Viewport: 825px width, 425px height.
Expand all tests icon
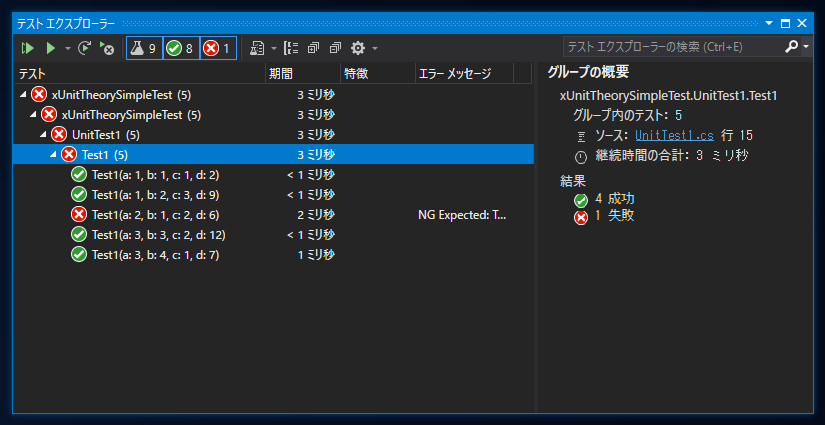tap(314, 48)
